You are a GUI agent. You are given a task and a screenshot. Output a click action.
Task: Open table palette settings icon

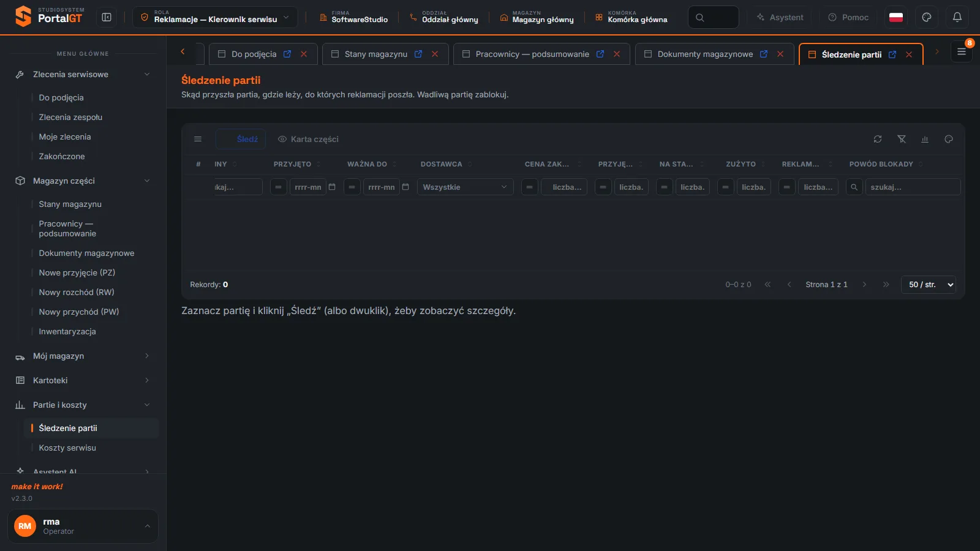(949, 139)
